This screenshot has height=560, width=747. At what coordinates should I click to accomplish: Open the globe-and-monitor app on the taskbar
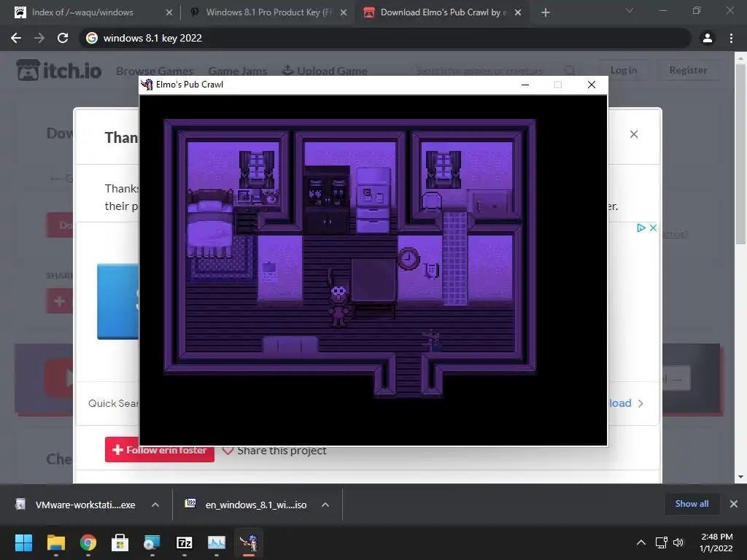pyautogui.click(x=152, y=542)
